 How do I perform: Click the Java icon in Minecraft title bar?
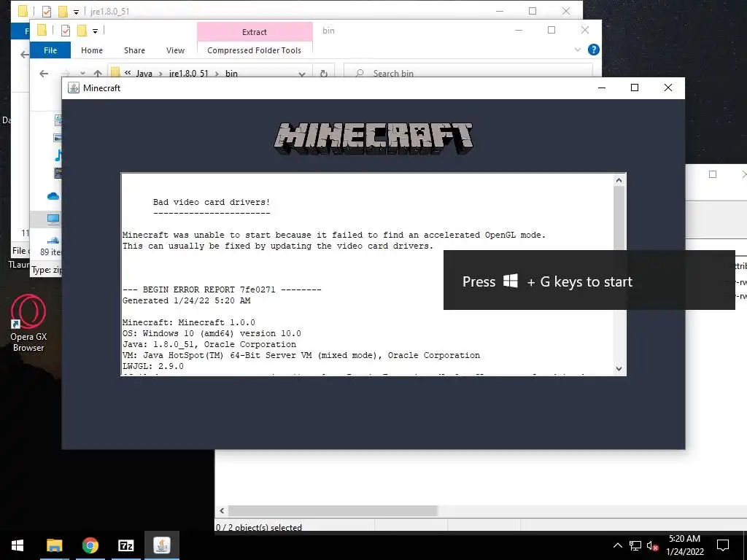click(74, 87)
